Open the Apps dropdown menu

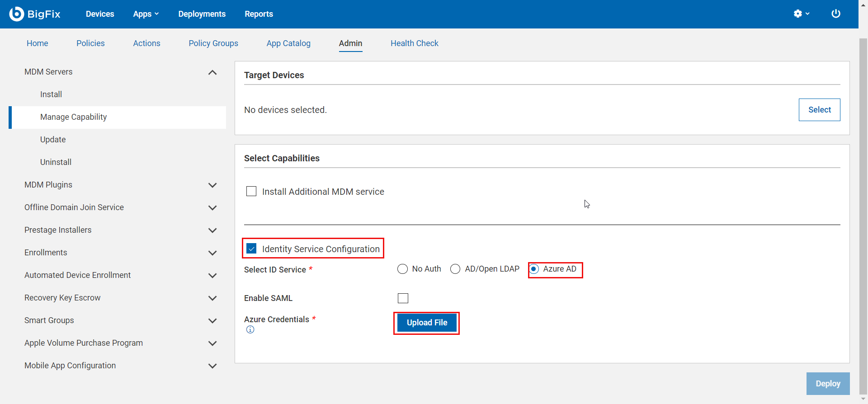146,14
